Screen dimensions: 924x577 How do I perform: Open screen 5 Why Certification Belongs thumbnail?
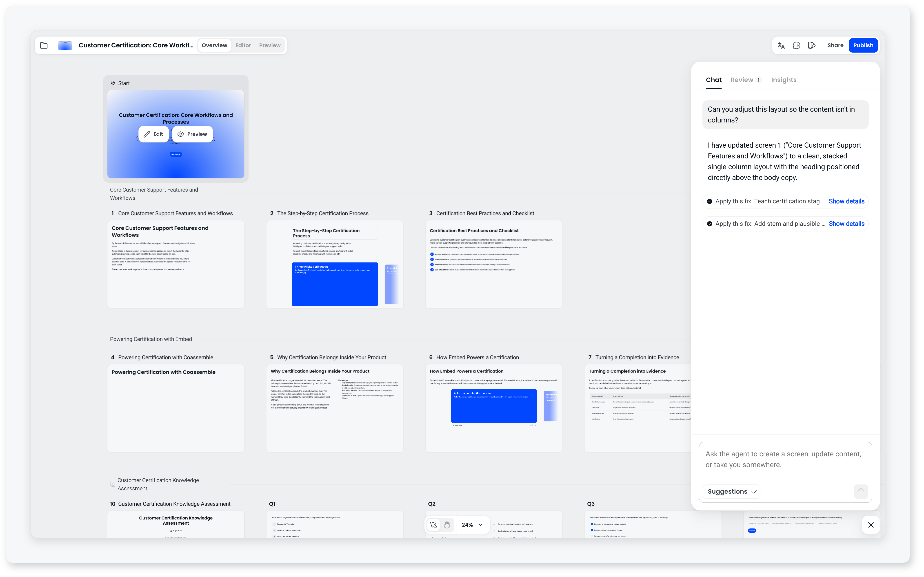coord(335,408)
